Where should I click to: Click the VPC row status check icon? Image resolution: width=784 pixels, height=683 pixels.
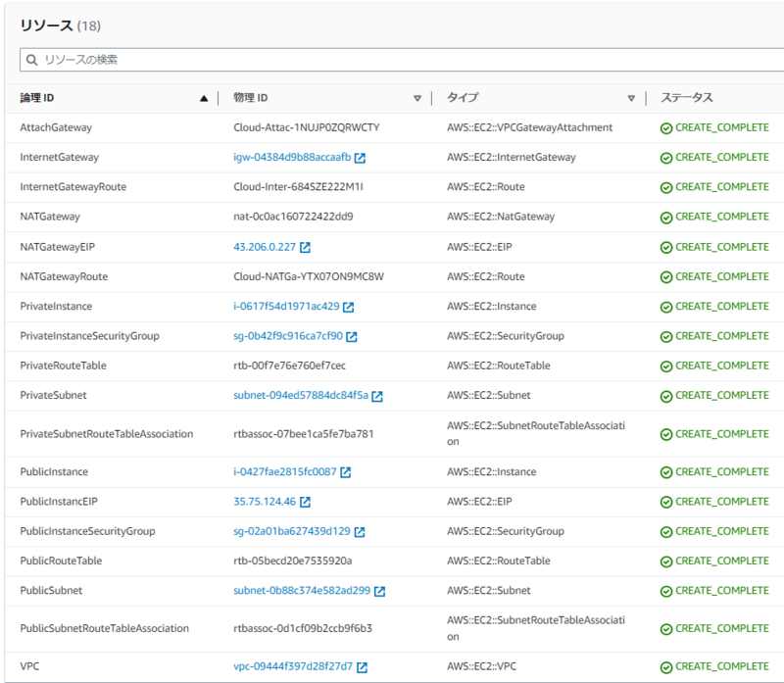[x=666, y=667]
